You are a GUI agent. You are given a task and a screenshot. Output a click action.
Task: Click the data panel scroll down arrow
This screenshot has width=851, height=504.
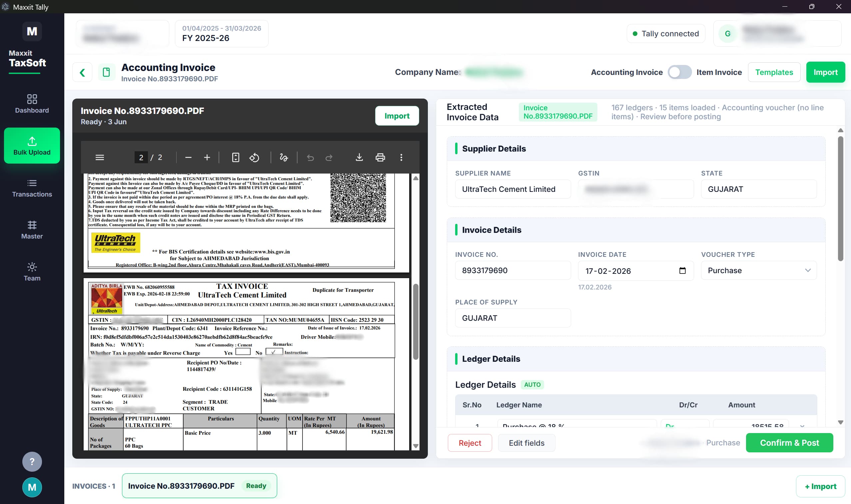click(840, 422)
